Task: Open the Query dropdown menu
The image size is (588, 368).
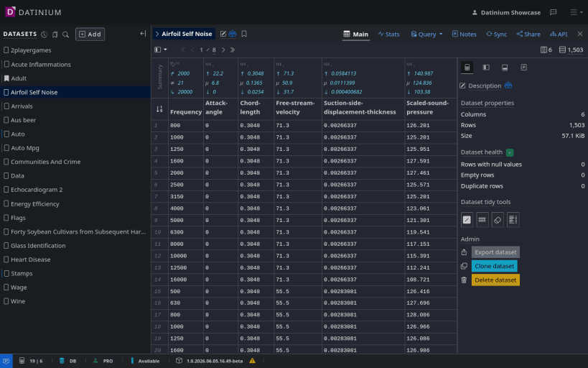Action: (x=426, y=34)
